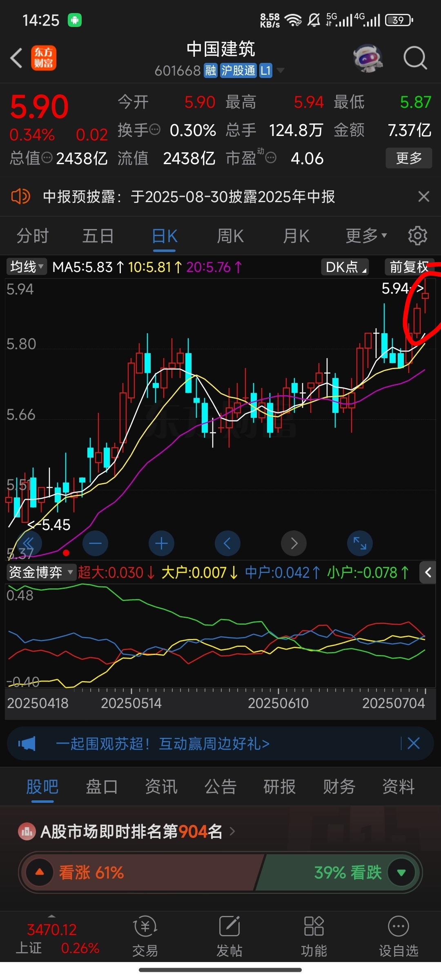Expand the stock title dropdown arrow
This screenshot has height=980, width=441.
point(280,71)
